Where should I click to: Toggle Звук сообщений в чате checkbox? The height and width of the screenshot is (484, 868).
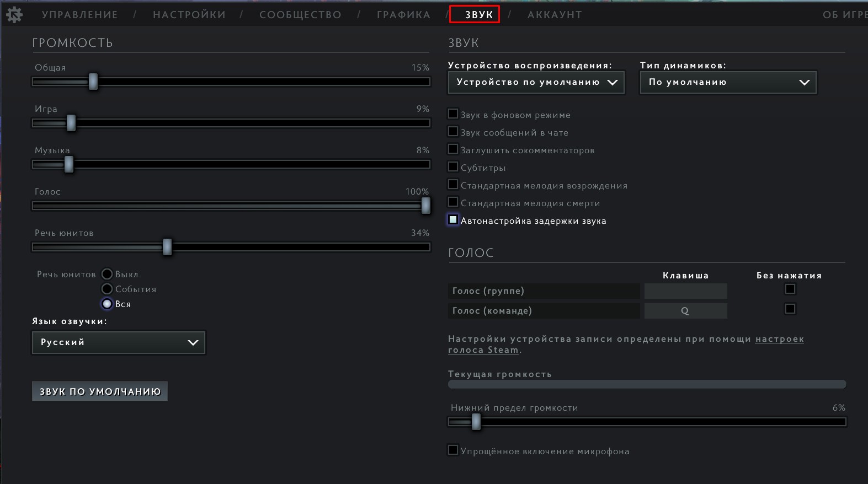pyautogui.click(x=453, y=131)
